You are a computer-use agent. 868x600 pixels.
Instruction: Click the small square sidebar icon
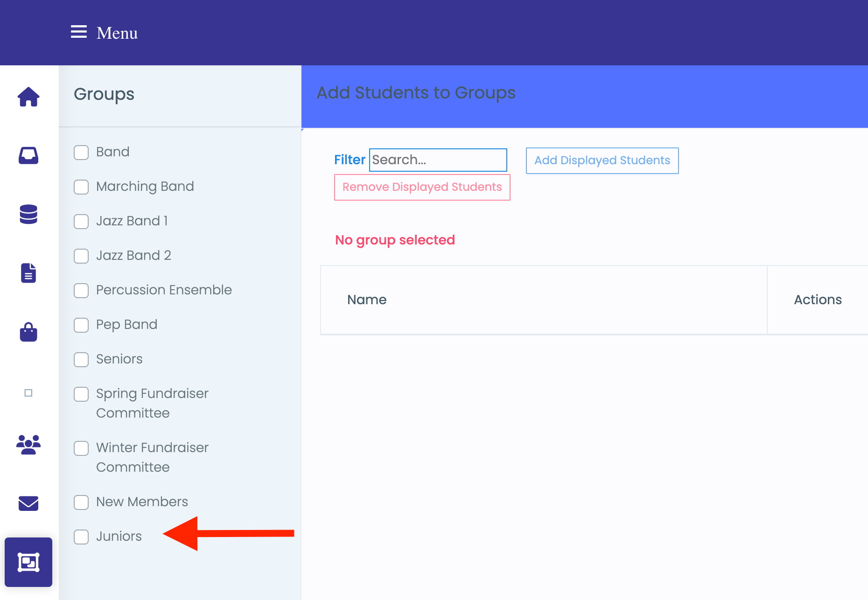28,393
